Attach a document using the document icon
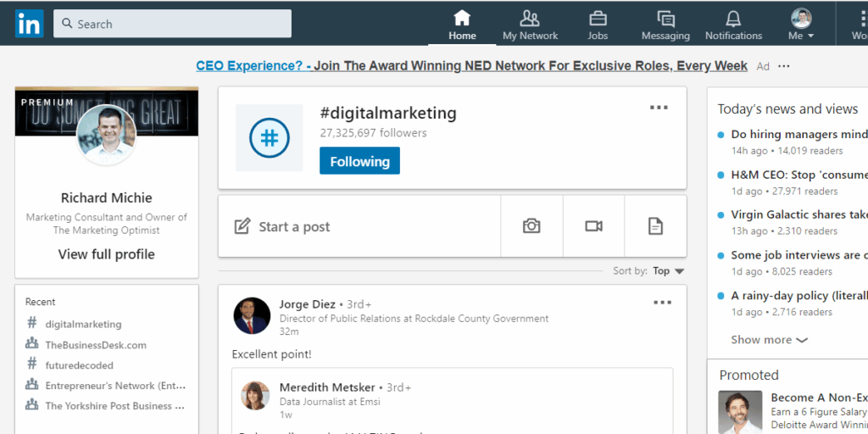Viewport: 868px width, 434px height. [x=655, y=225]
